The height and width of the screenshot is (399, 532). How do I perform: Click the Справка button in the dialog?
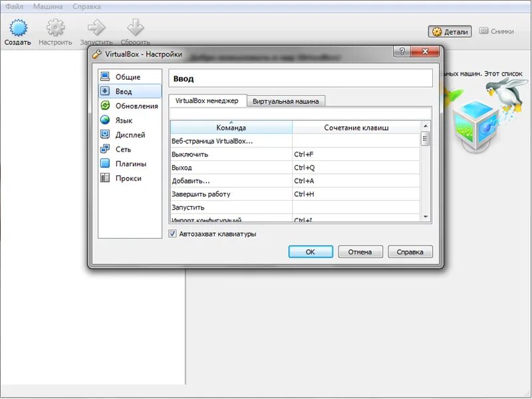pyautogui.click(x=410, y=252)
